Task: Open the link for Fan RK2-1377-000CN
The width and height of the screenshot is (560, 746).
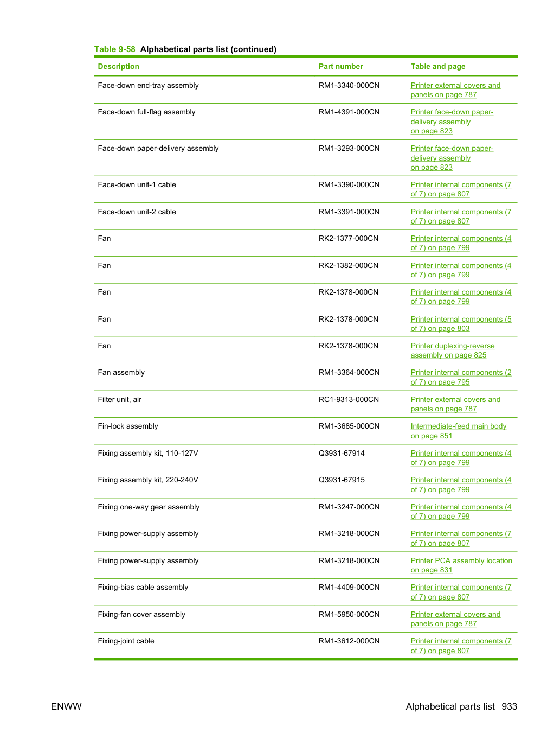Action: (461, 243)
